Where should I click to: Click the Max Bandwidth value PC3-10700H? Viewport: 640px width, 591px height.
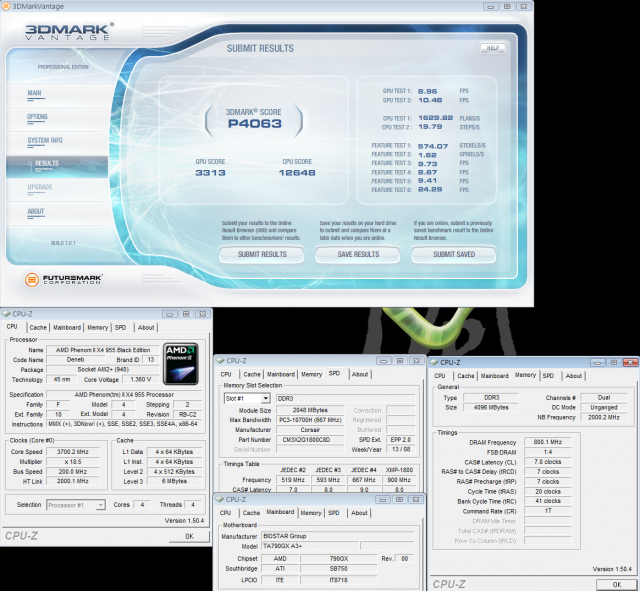click(310, 420)
